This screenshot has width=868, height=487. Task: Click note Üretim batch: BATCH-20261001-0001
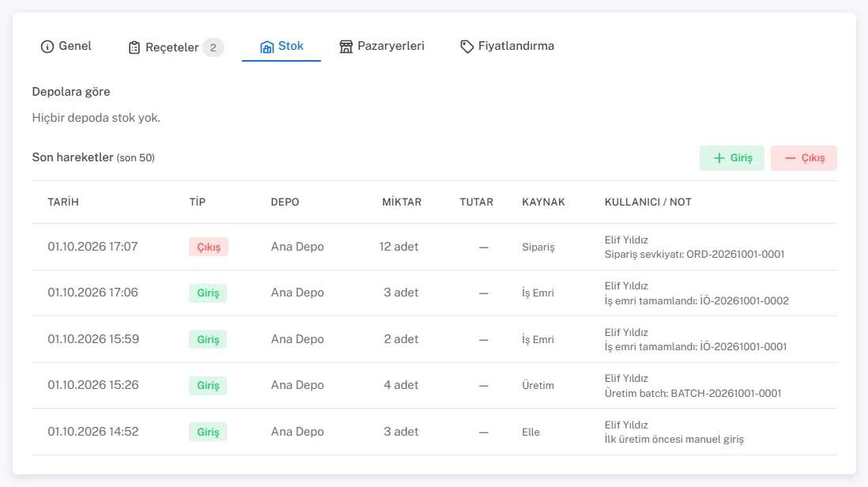pyautogui.click(x=693, y=394)
